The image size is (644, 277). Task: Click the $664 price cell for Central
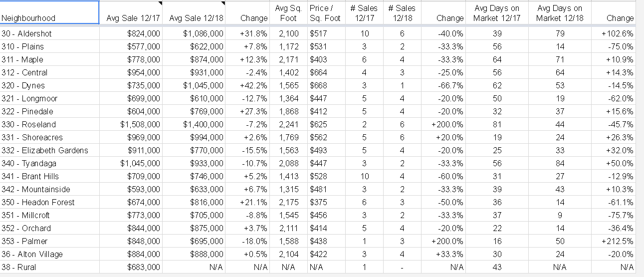(325, 72)
